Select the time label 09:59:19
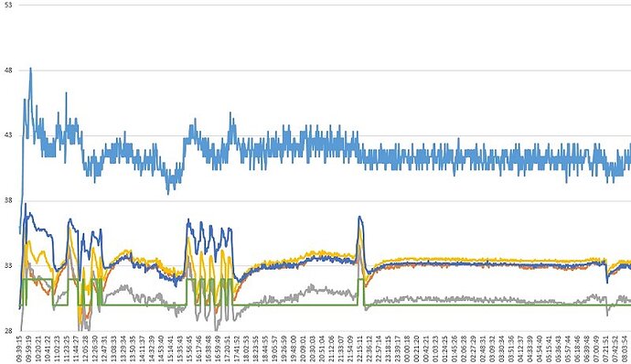This screenshot has width=631, height=364. click(29, 349)
